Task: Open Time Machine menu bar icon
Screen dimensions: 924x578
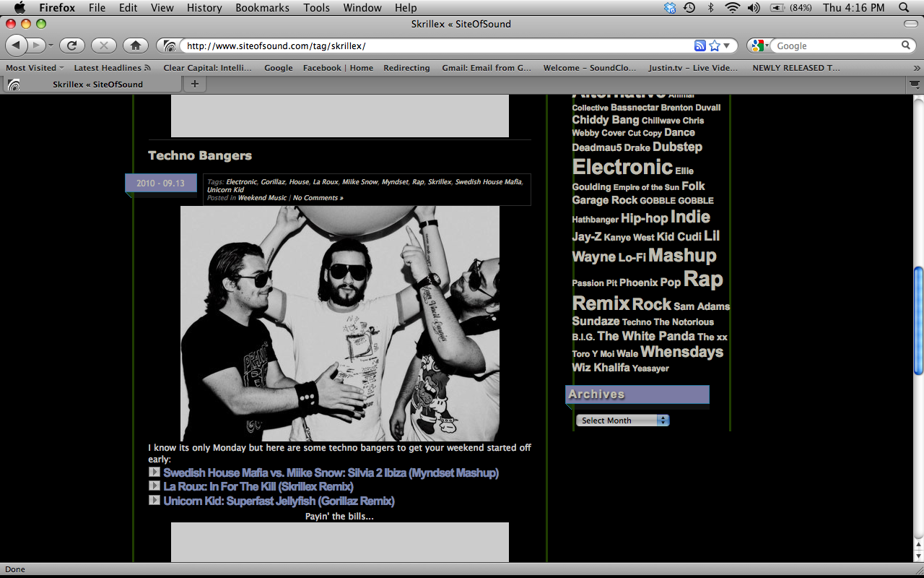Action: [x=689, y=8]
